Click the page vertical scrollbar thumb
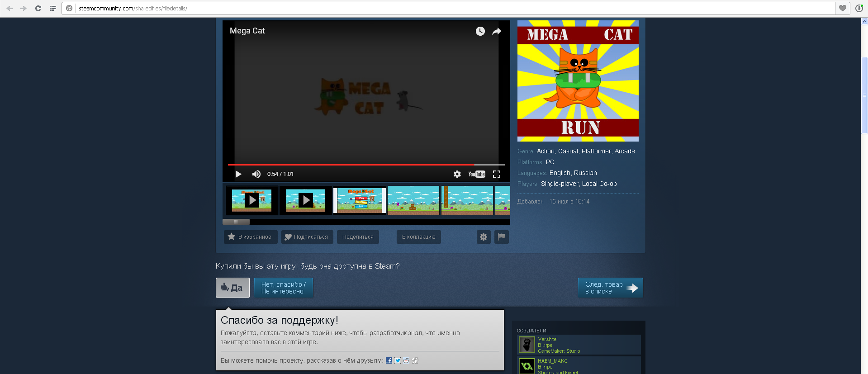Image resolution: width=868 pixels, height=374 pixels. (864, 96)
